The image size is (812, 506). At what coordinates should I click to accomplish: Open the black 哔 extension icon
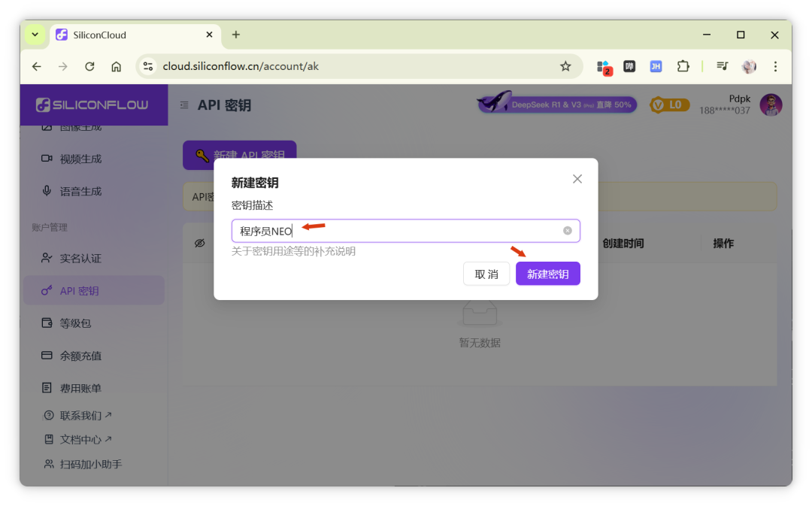point(629,66)
